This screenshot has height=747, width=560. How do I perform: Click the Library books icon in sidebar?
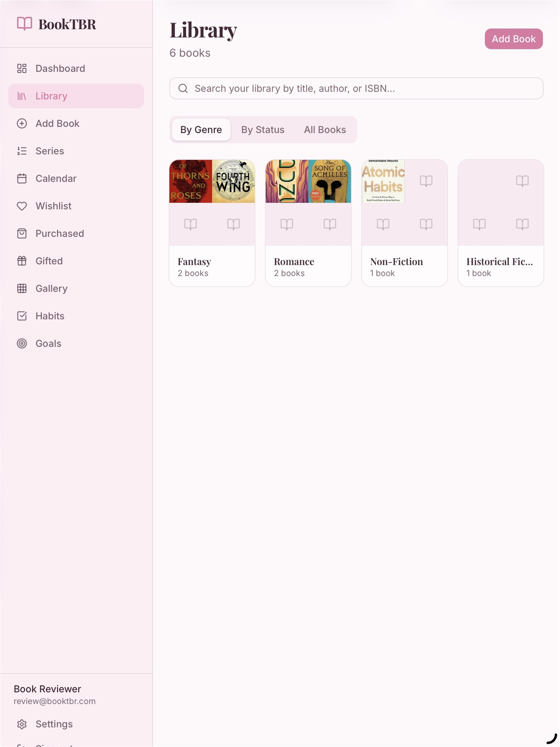(x=22, y=96)
